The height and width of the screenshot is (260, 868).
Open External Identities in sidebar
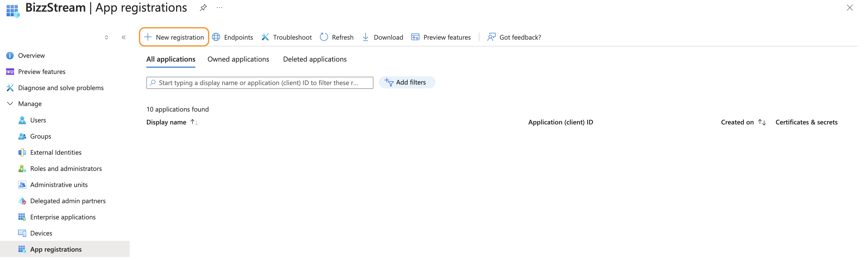pyautogui.click(x=56, y=153)
